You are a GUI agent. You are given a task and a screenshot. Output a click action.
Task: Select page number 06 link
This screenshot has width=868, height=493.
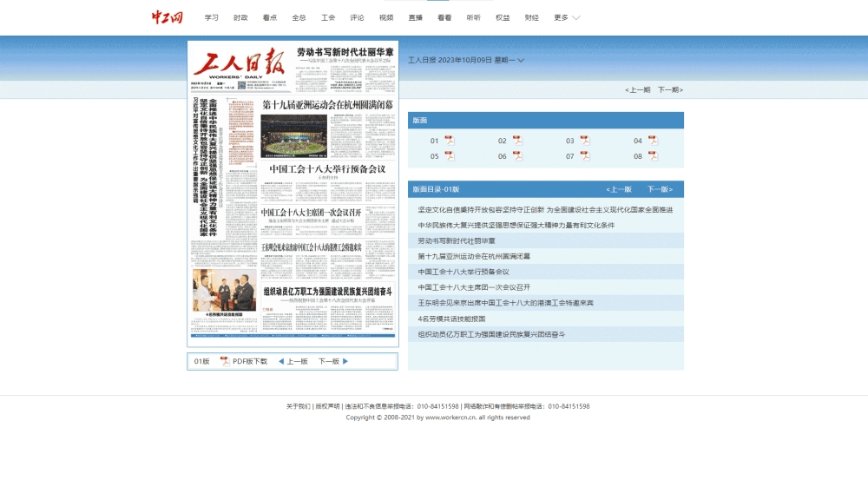click(502, 156)
